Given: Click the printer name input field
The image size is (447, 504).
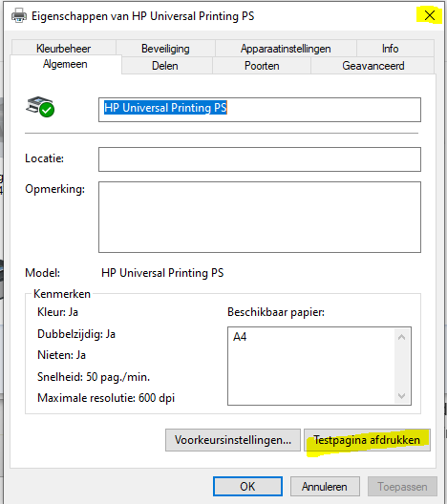Looking at the screenshot, I should tap(260, 110).
